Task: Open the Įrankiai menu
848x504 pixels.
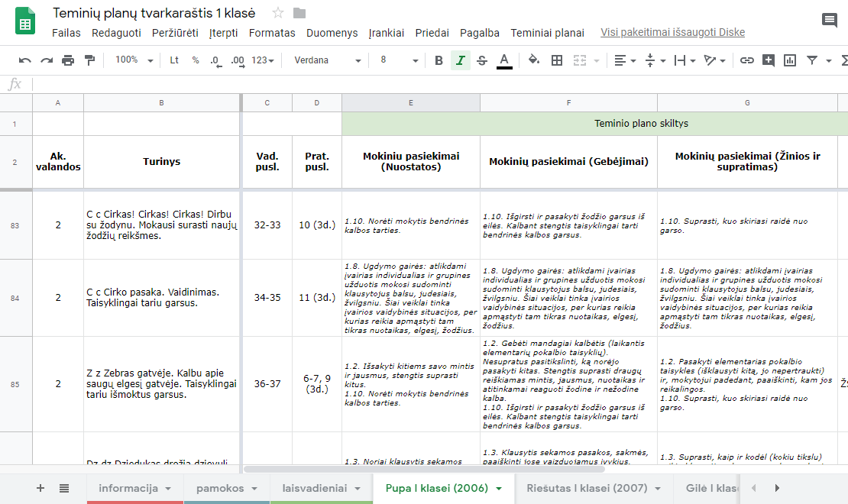Action: 386,33
